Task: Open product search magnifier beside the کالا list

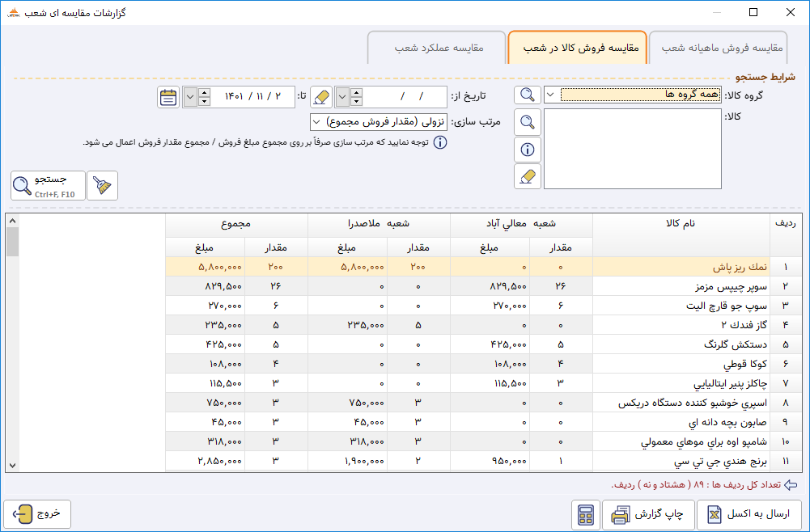Action: coord(528,122)
